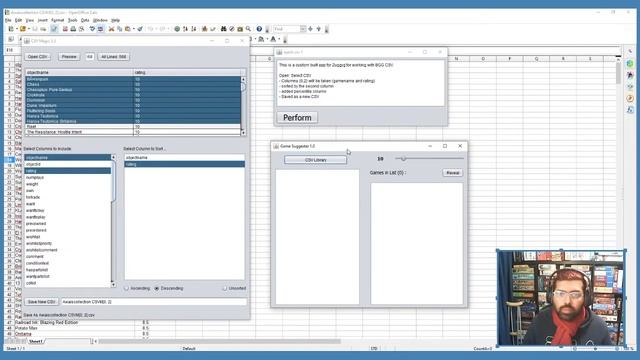Click the Hyperlink globe icon
Viewport: 640px width, 360px height.
(177, 29)
